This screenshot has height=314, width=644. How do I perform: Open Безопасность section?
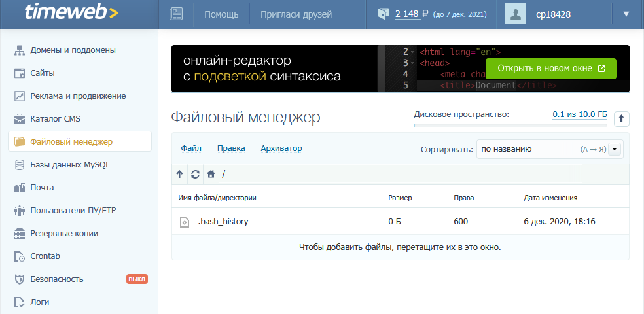(x=57, y=279)
